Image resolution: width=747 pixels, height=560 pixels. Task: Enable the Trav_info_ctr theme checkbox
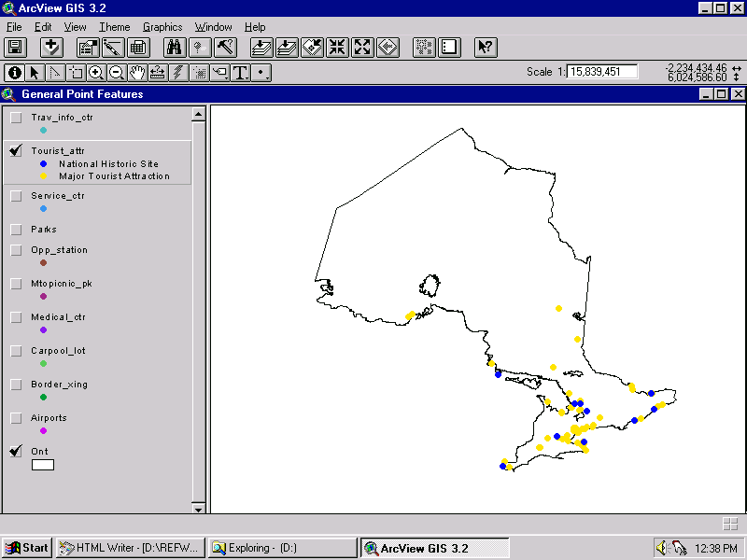click(x=16, y=118)
